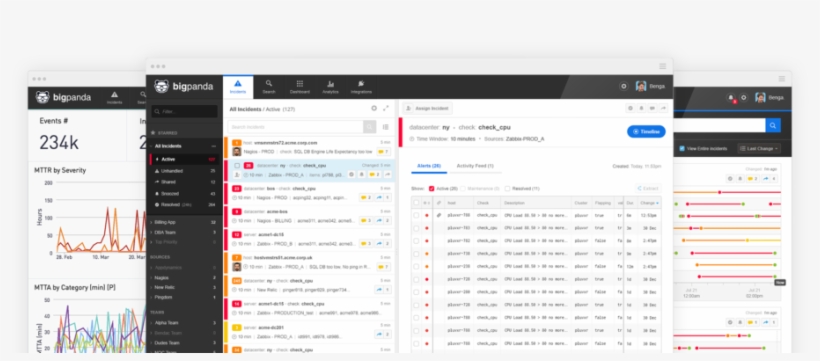Open the Benga user avatar in front window
Image resolution: width=820 pixels, height=361 pixels.
tap(641, 86)
